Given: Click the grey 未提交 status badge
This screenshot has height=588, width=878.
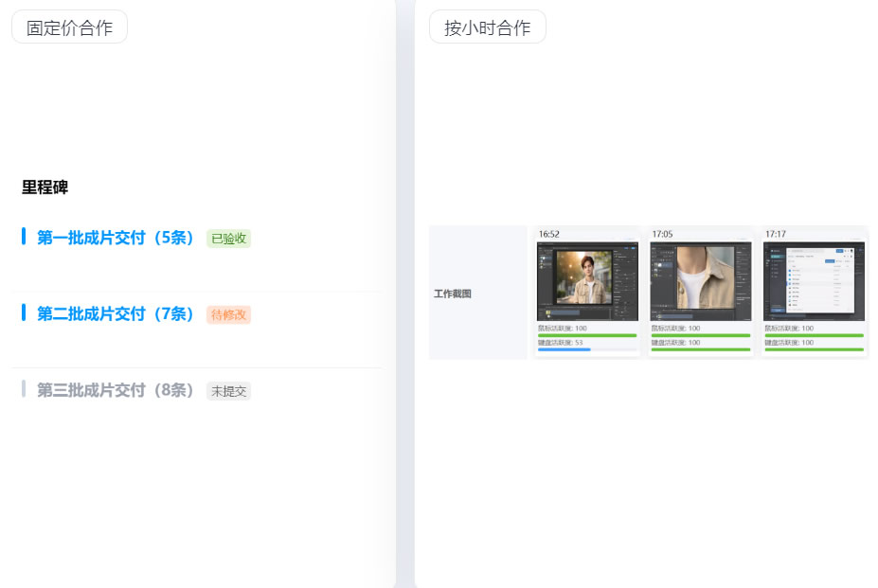Looking at the screenshot, I should pyautogui.click(x=228, y=391).
